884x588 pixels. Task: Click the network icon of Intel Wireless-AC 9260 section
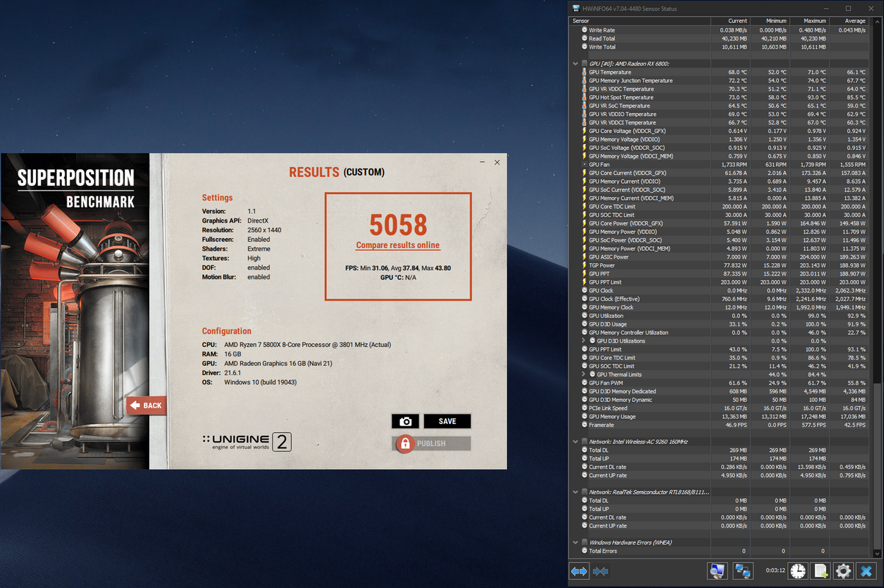[584, 442]
